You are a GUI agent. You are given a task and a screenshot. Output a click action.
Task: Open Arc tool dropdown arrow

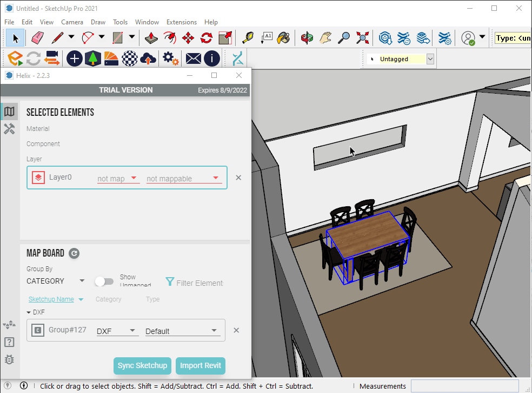[102, 37]
